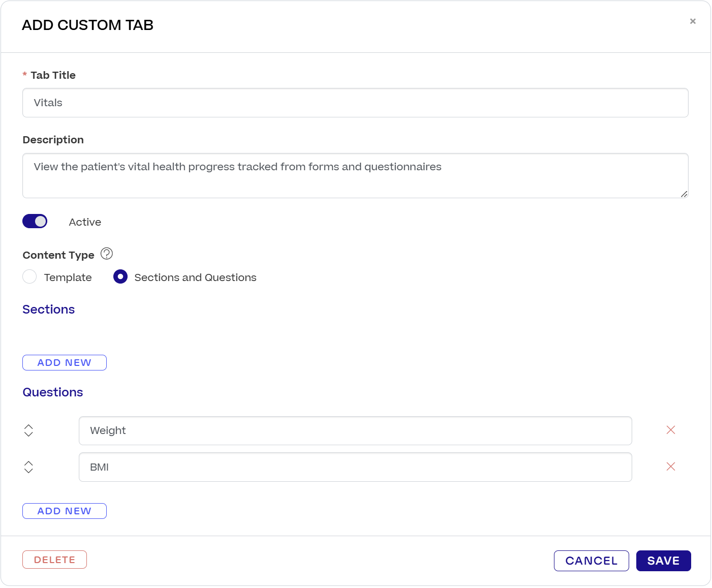Image resolution: width=712 pixels, height=588 pixels.
Task: Disable the Active toggle
Action: 35,221
